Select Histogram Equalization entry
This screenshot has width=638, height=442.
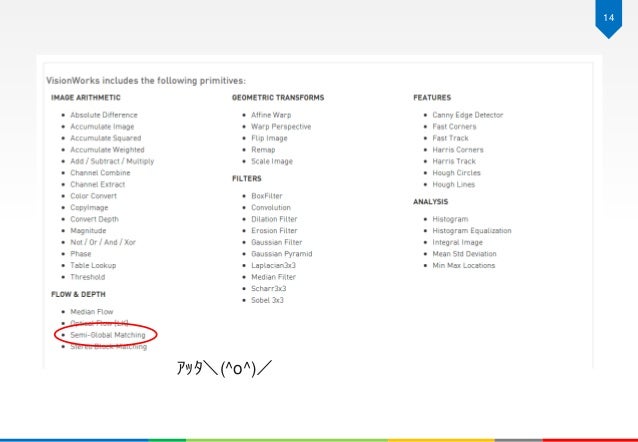pyautogui.click(x=472, y=230)
